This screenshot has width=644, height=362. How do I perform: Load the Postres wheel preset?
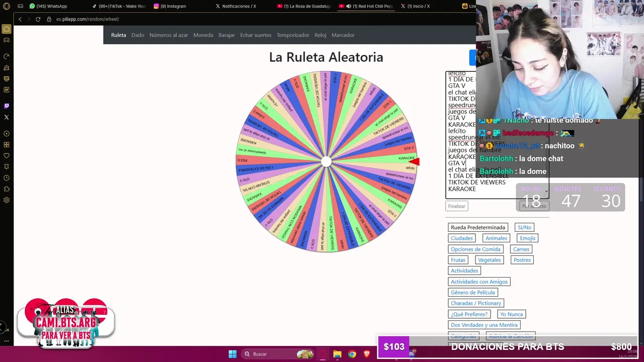(x=522, y=260)
